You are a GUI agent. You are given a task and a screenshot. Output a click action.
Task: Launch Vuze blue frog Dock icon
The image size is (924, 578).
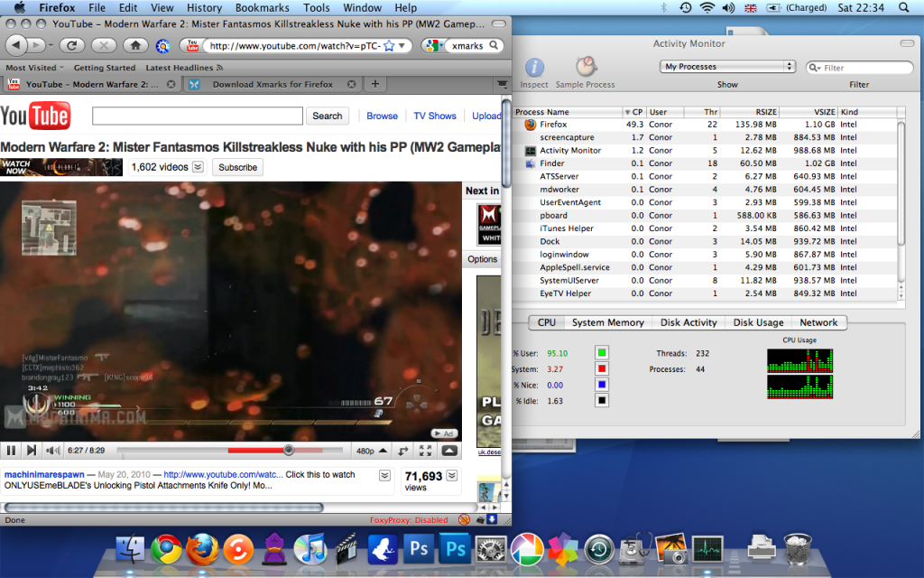click(383, 550)
